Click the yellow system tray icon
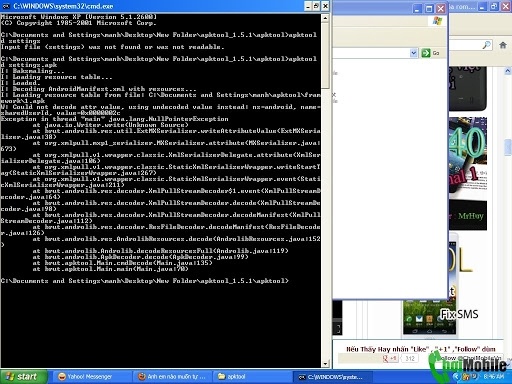 pyautogui.click(x=466, y=377)
